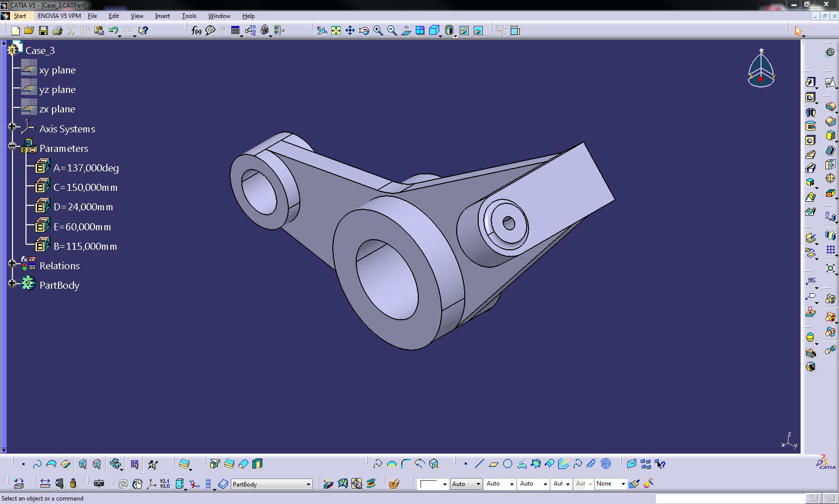Select the Pad tool in right toolbar
Viewport: 839px width, 504px height.
(x=811, y=82)
